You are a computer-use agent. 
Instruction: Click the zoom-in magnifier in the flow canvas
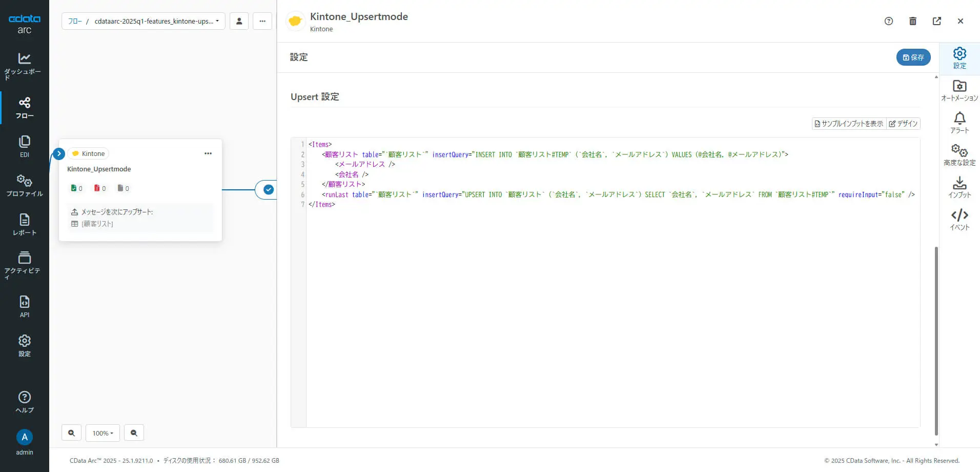pos(71,432)
